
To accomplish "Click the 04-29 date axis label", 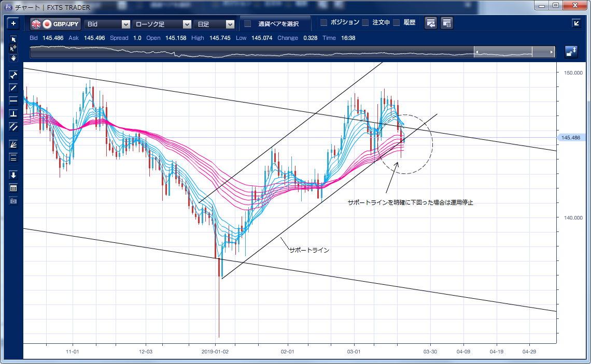I will 529,352.
